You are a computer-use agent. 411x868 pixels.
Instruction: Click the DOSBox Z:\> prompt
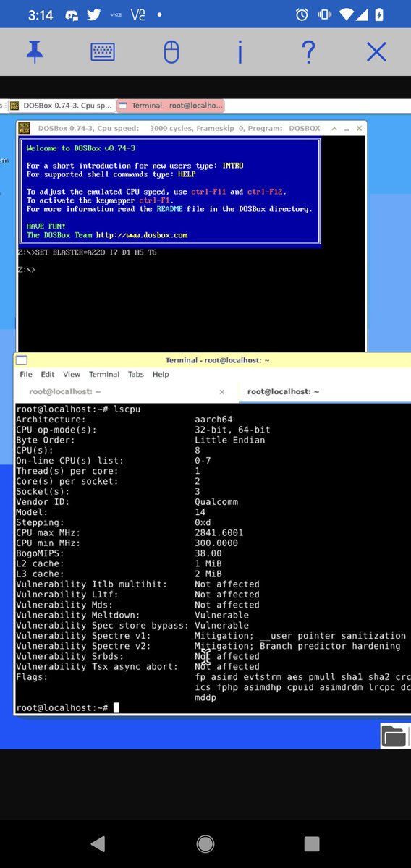(x=25, y=270)
